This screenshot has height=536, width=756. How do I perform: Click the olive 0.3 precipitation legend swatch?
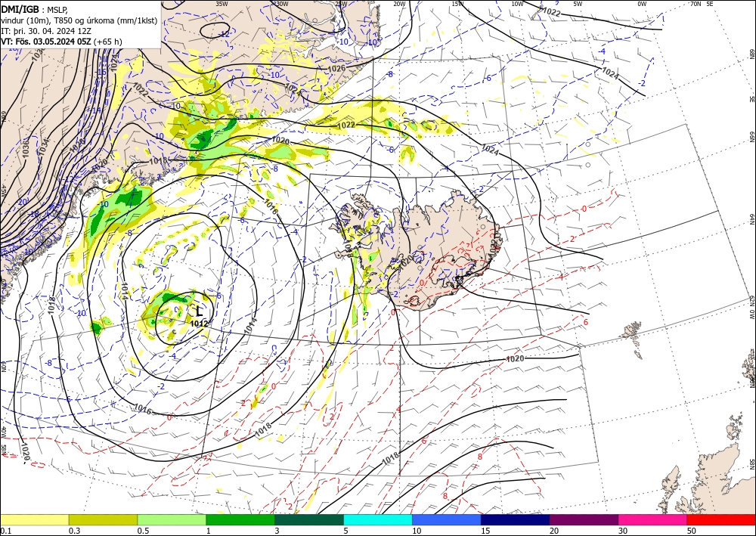tap(103, 519)
